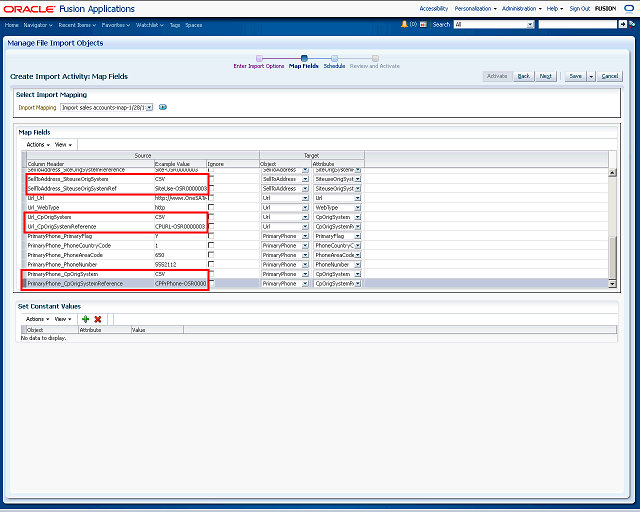Tick Ignore checkbox for Url_WebType row
This screenshot has width=640, height=512.
(211, 207)
